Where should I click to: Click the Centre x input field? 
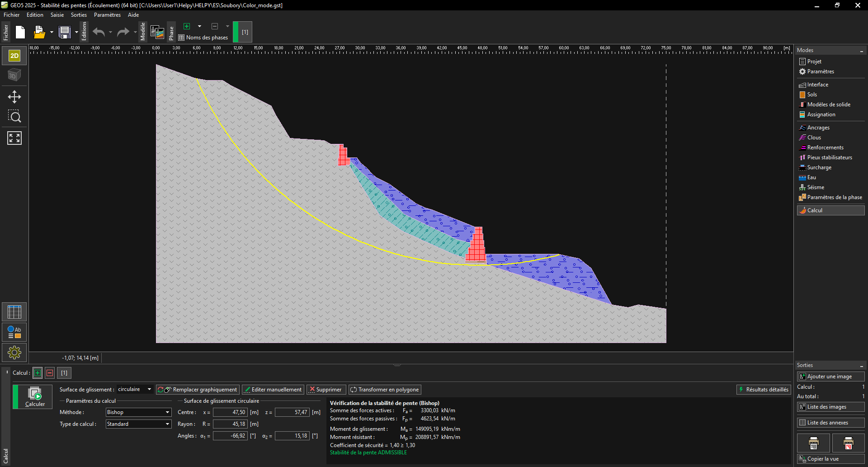point(230,412)
